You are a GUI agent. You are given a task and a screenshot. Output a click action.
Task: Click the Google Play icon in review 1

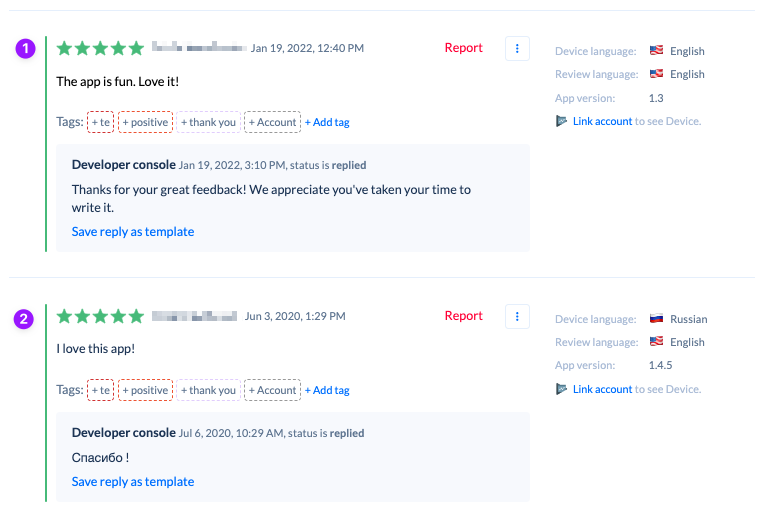562,121
